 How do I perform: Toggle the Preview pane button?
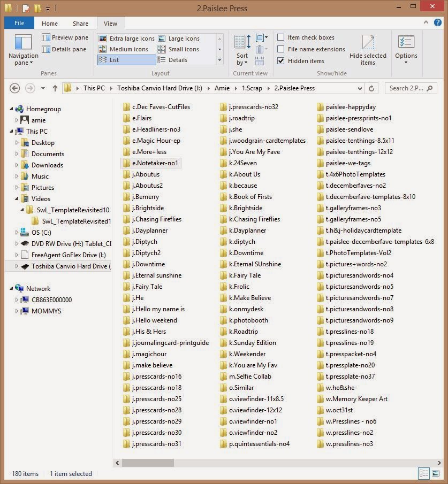coord(65,37)
